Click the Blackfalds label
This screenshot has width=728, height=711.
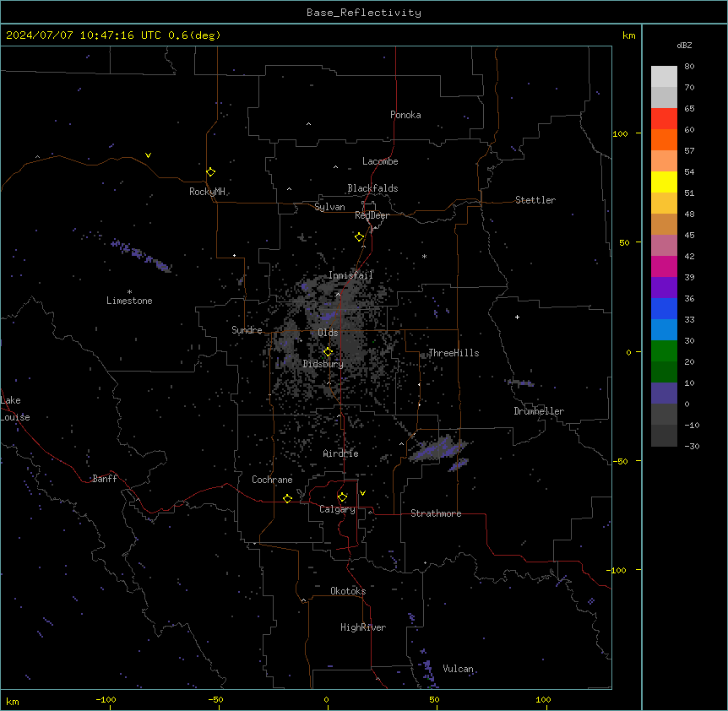(x=372, y=188)
